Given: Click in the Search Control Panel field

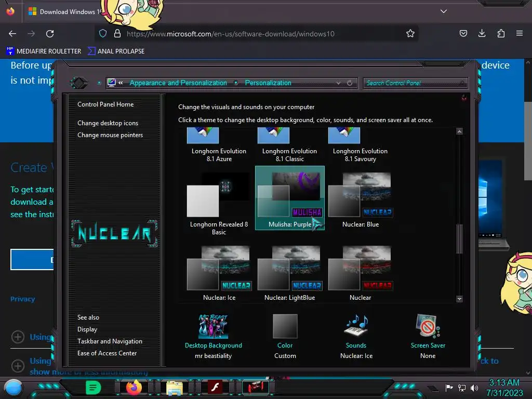Looking at the screenshot, I should pos(415,83).
